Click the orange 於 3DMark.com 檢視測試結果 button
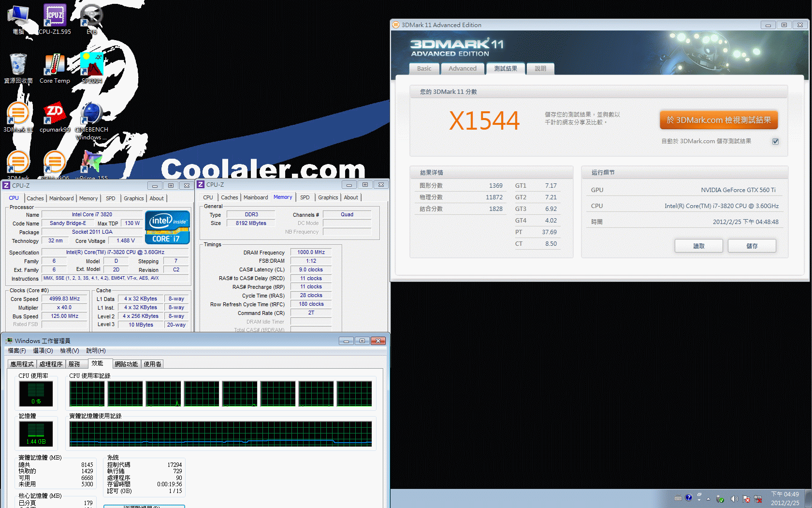Screen dimensions: 812x508 pyautogui.click(x=719, y=120)
